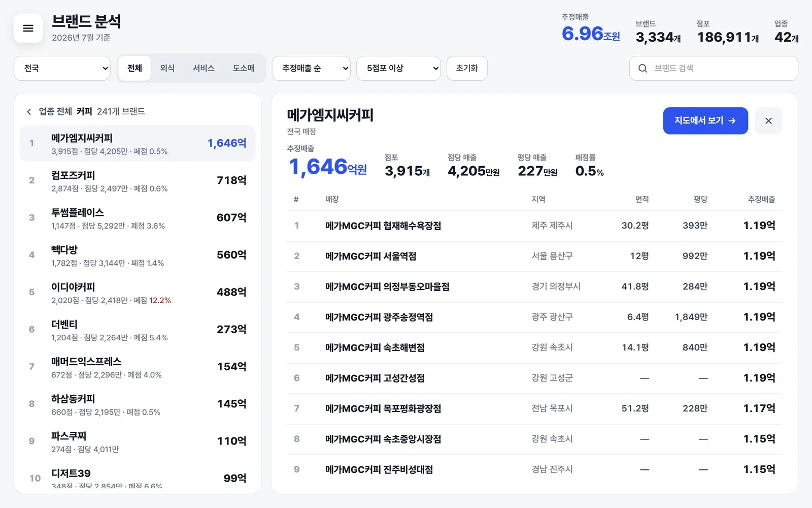Click the 3,334개 brand count
812x508 pixels.
click(658, 37)
